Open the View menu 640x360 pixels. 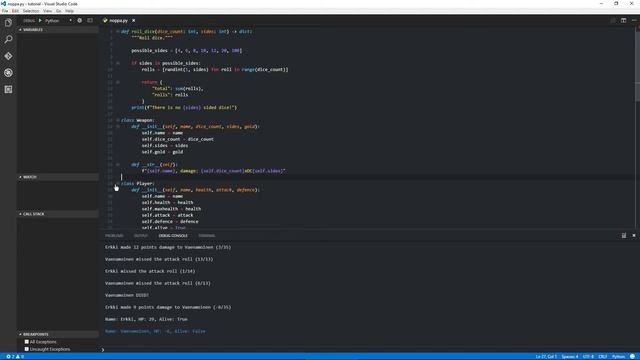(x=48, y=11)
